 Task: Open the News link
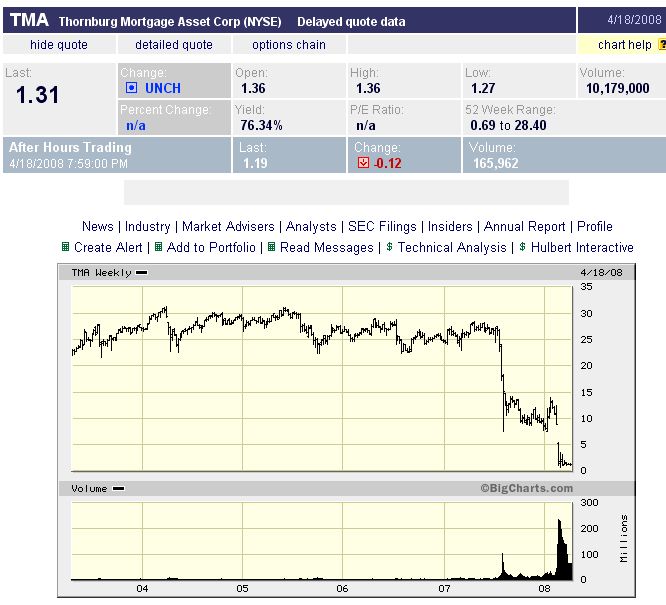click(x=98, y=226)
